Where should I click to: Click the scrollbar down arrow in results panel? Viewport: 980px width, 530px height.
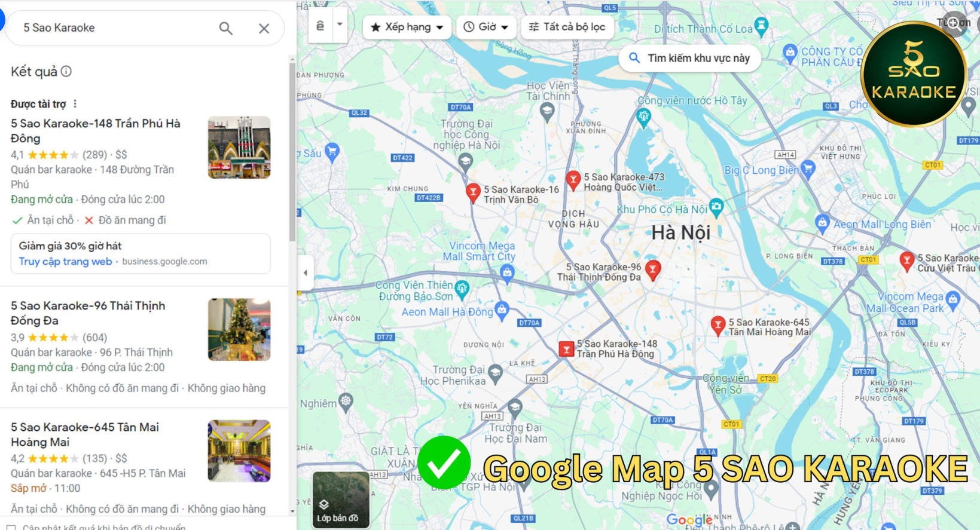click(x=292, y=511)
